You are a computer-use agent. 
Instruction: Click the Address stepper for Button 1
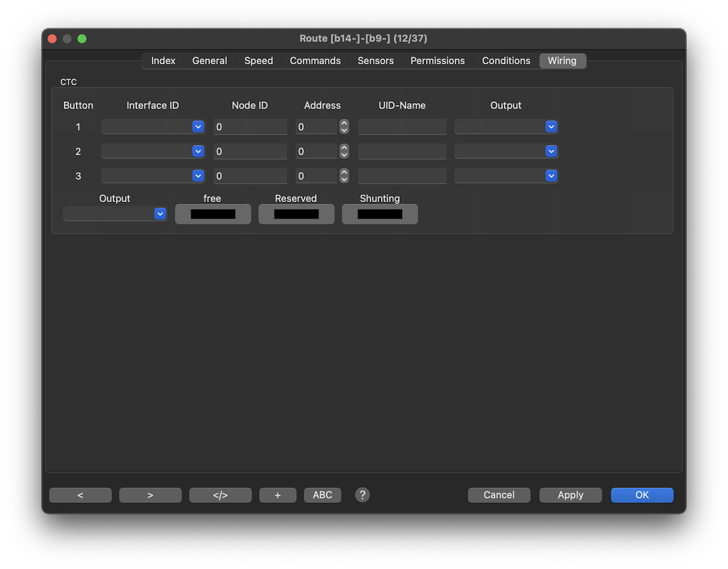tap(345, 127)
